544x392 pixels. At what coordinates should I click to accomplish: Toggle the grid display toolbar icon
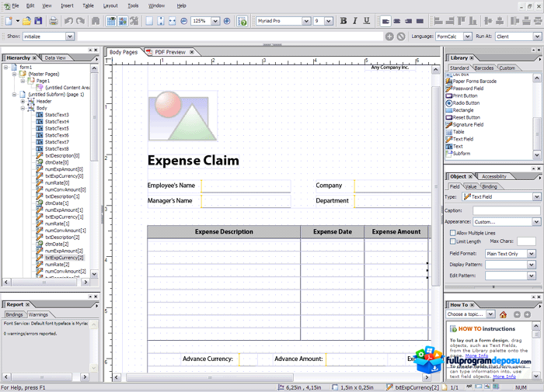tap(111, 21)
